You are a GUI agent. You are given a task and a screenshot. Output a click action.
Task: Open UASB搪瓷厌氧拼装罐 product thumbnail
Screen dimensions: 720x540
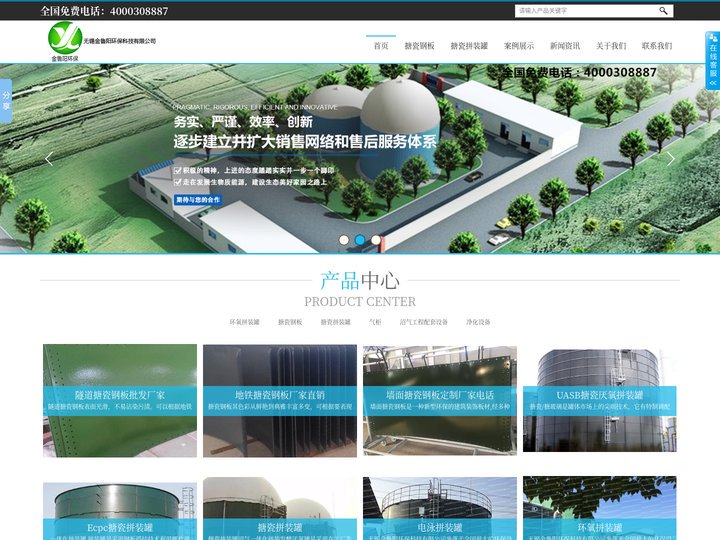[600, 400]
